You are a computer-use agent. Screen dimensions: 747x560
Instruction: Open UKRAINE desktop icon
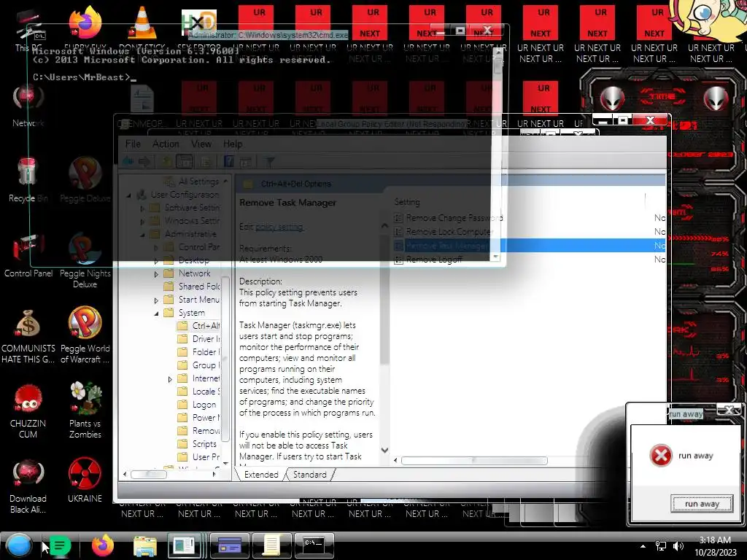tap(85, 480)
